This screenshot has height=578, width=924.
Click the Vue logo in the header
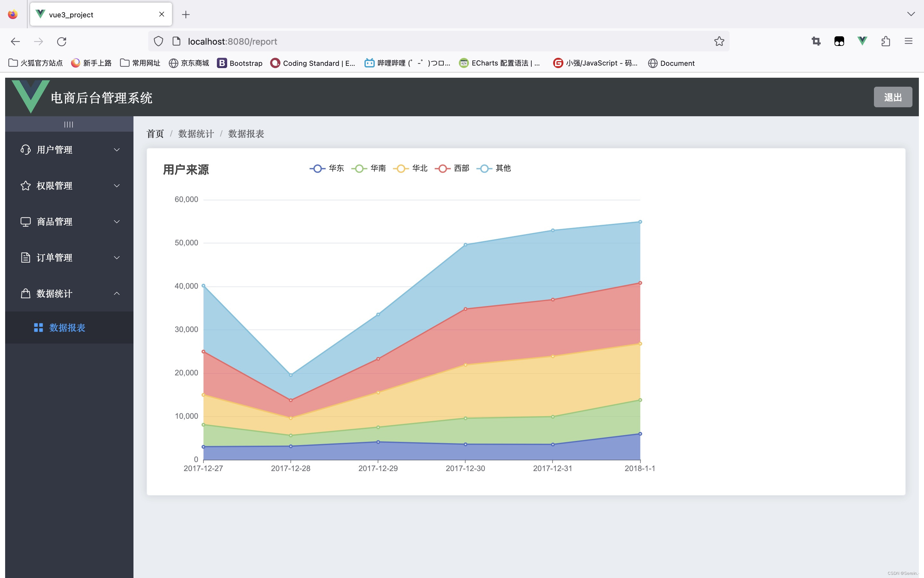click(30, 96)
